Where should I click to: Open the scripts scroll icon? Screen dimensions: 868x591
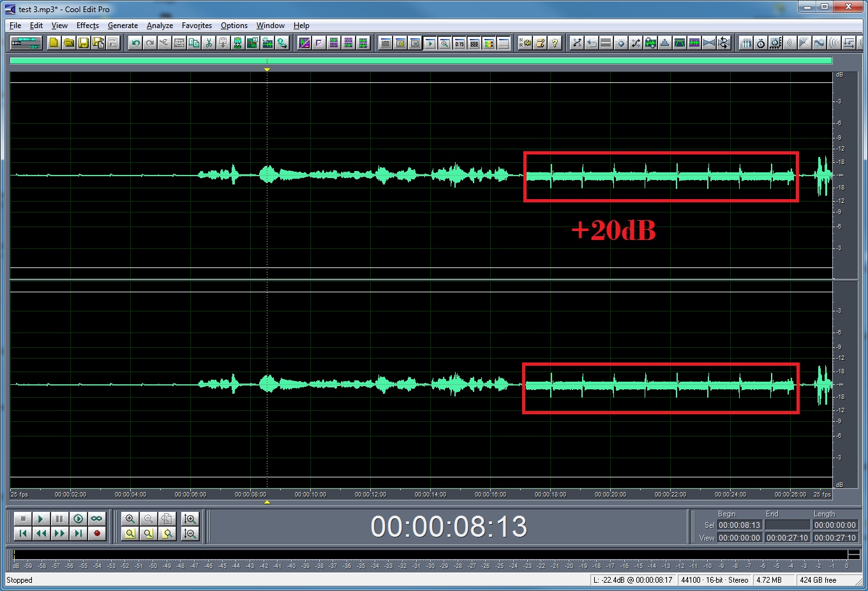pyautogui.click(x=540, y=43)
